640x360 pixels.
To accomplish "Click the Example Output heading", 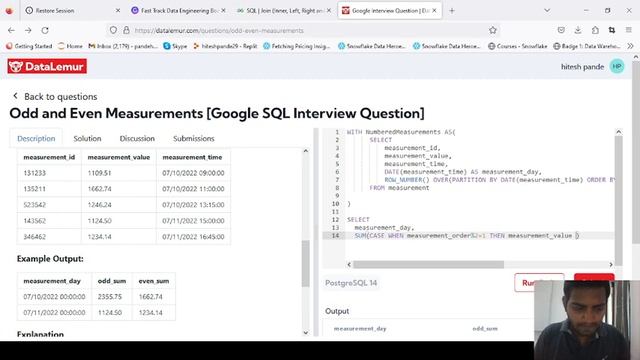I will click(50, 259).
